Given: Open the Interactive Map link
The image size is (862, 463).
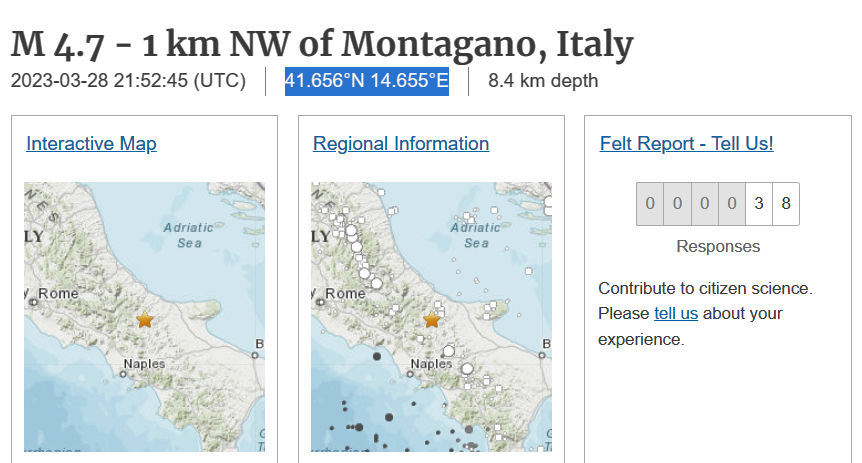Looking at the screenshot, I should pyautogui.click(x=91, y=144).
